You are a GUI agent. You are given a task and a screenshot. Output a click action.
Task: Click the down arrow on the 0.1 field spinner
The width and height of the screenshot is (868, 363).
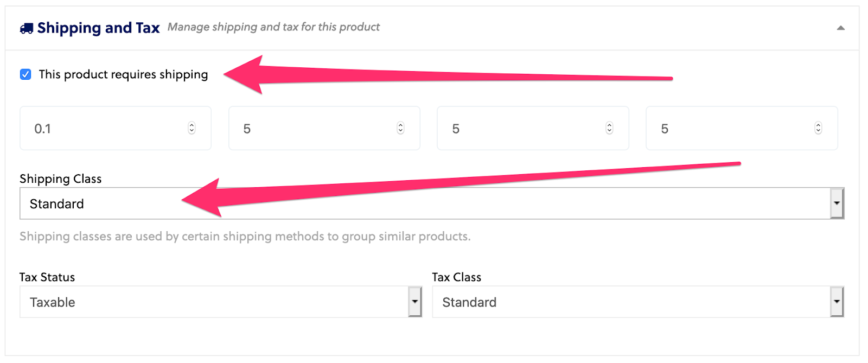(x=192, y=131)
